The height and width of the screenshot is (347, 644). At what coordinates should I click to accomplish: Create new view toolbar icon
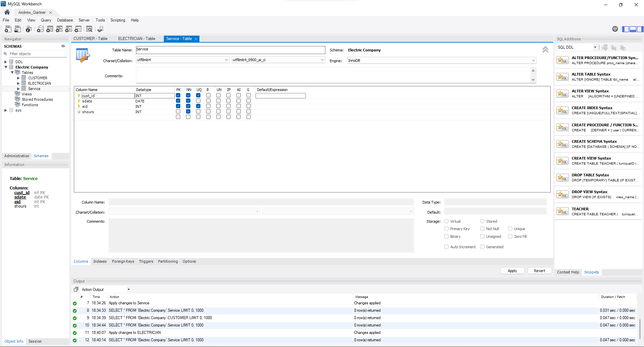tap(59, 29)
